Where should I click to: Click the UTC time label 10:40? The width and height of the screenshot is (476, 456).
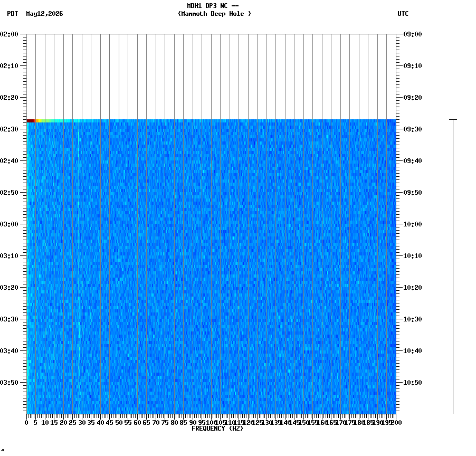(x=413, y=351)
